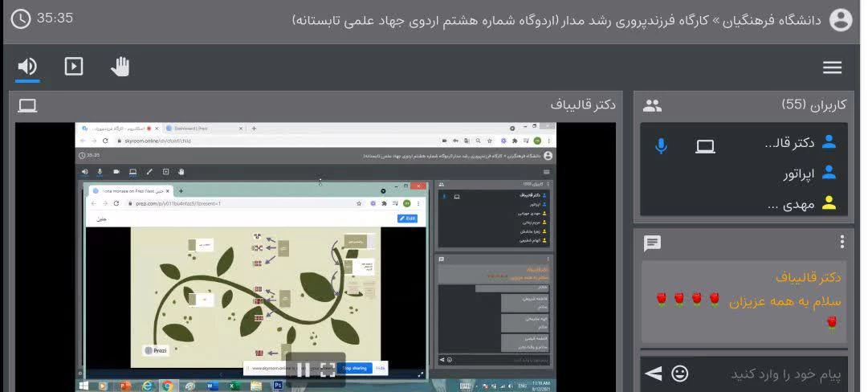Open the user profile avatar menu
The height and width of the screenshot is (392, 868).
click(840, 20)
